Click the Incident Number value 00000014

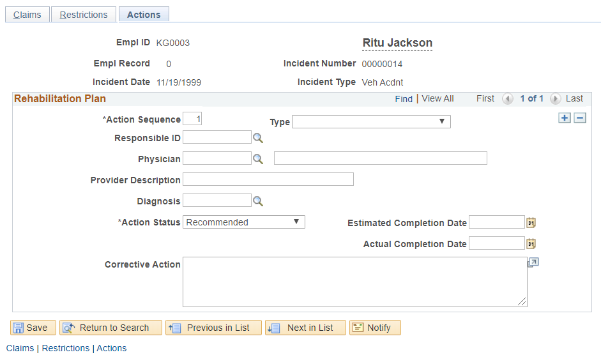[382, 64]
